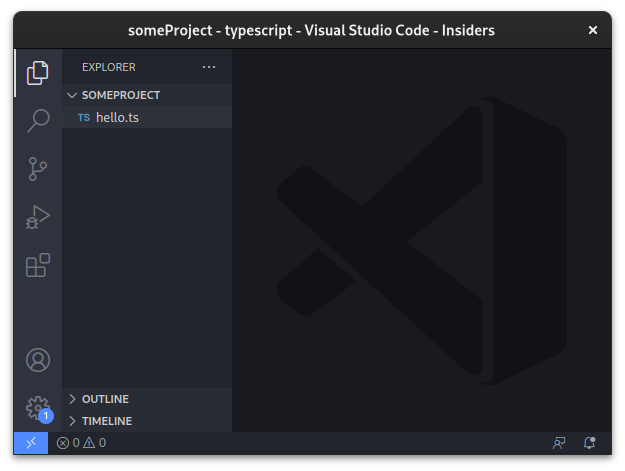Show warnings count in status bar
Viewport: 625px width, 471px height.
click(x=94, y=443)
